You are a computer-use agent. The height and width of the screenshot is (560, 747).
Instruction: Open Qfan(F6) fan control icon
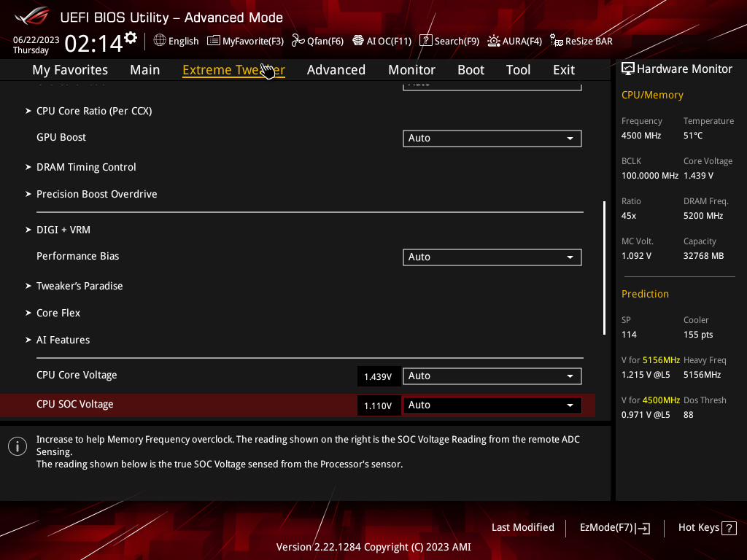coord(298,41)
